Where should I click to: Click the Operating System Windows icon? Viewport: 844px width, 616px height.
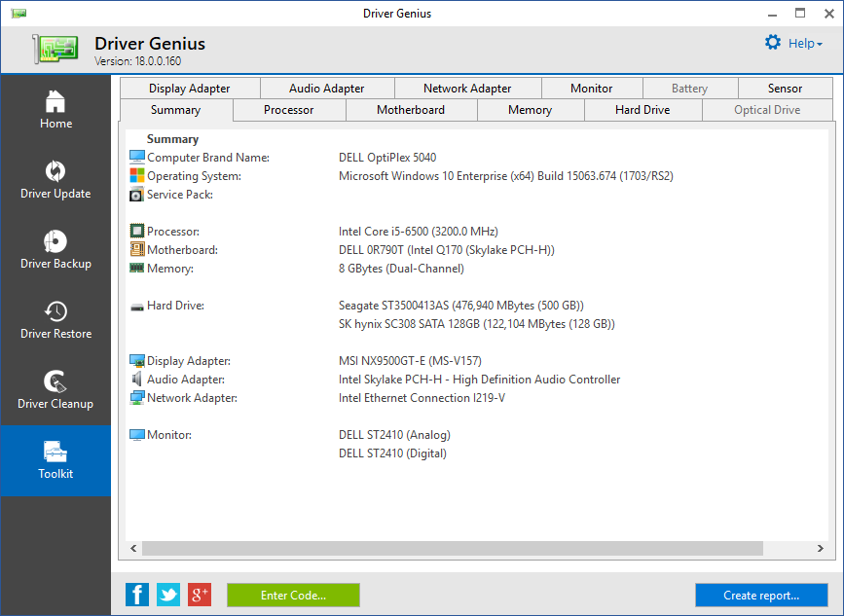pos(137,175)
